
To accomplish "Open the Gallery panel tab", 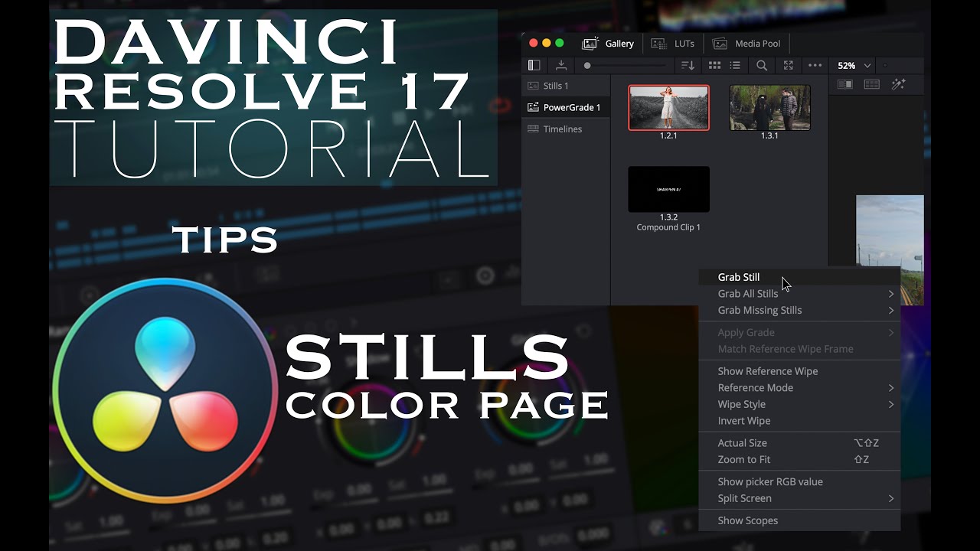I will point(609,44).
